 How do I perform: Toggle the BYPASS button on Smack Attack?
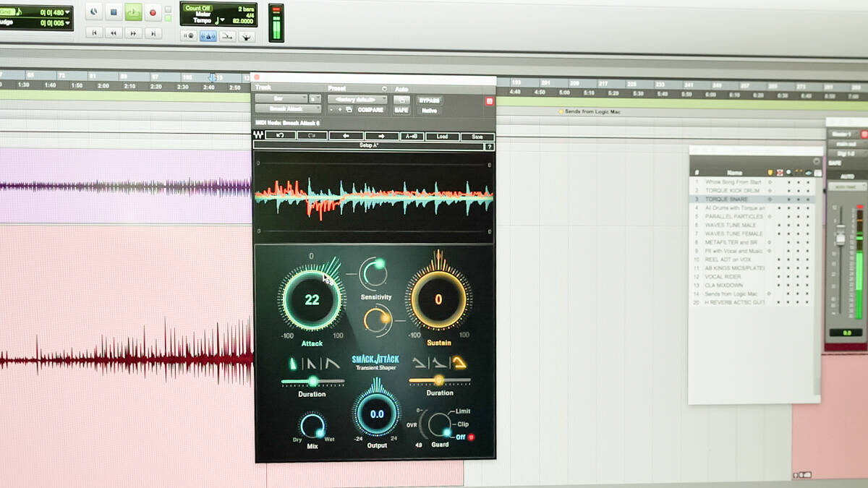point(429,100)
